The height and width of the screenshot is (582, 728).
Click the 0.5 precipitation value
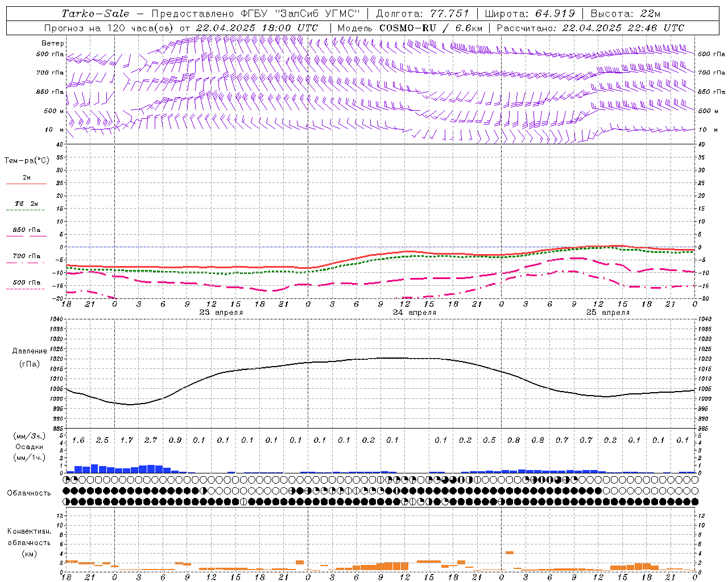point(489,440)
